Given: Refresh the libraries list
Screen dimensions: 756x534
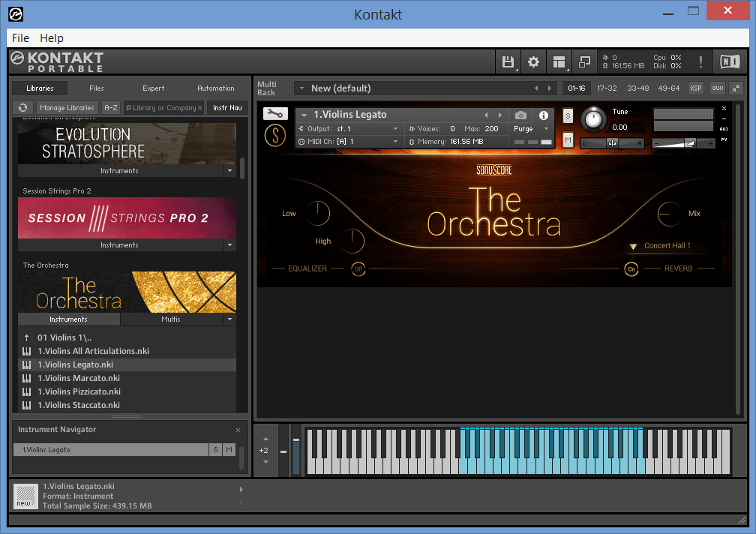Looking at the screenshot, I should pyautogui.click(x=22, y=107).
